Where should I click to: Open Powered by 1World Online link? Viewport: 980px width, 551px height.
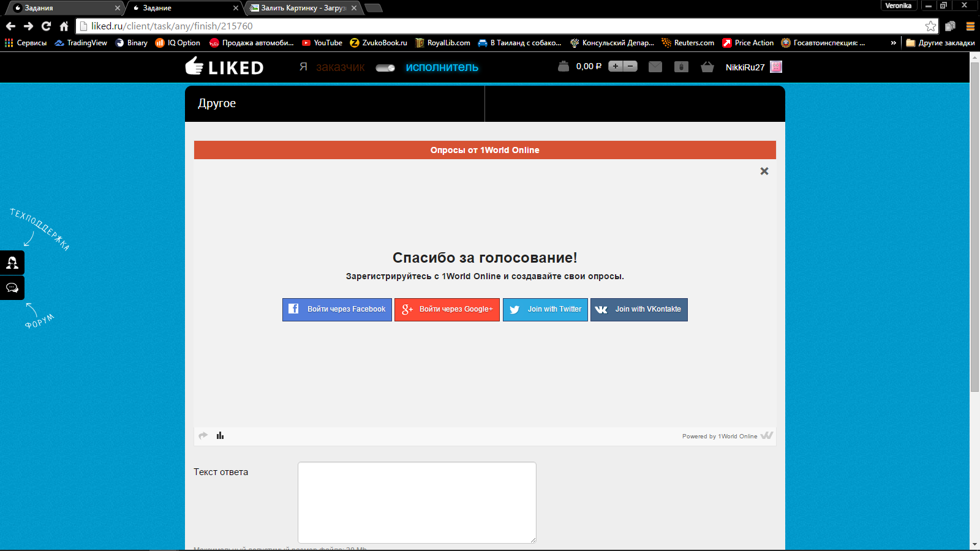728,436
